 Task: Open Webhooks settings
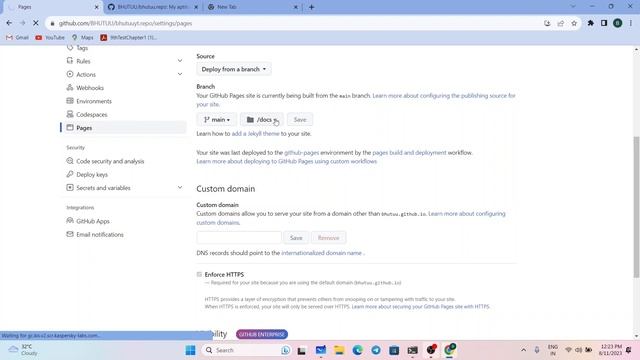(90, 88)
